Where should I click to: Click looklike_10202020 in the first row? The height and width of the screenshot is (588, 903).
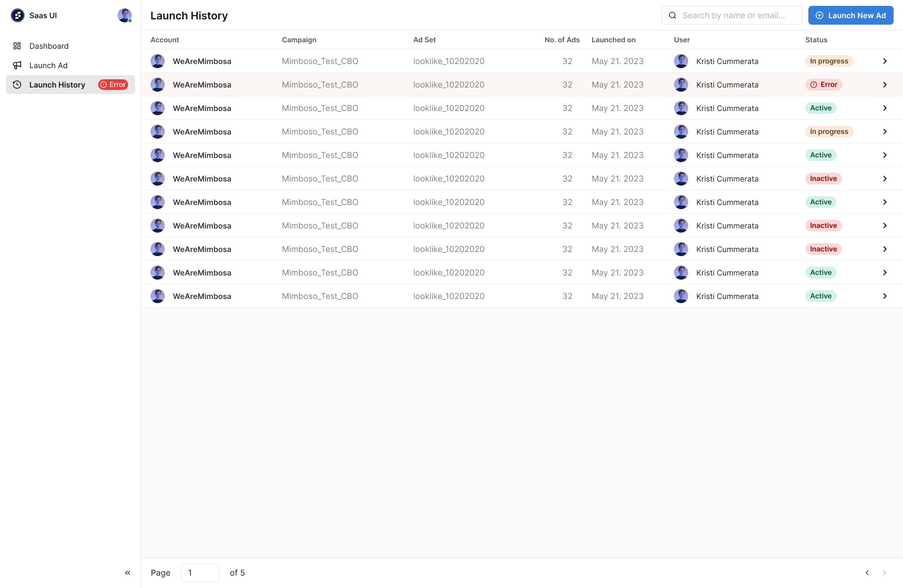[x=449, y=61]
